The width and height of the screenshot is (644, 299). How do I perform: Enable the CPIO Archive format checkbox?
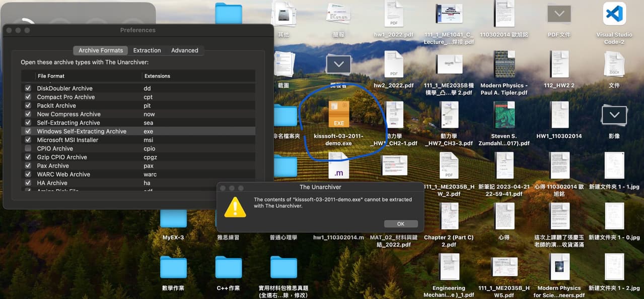click(x=28, y=148)
